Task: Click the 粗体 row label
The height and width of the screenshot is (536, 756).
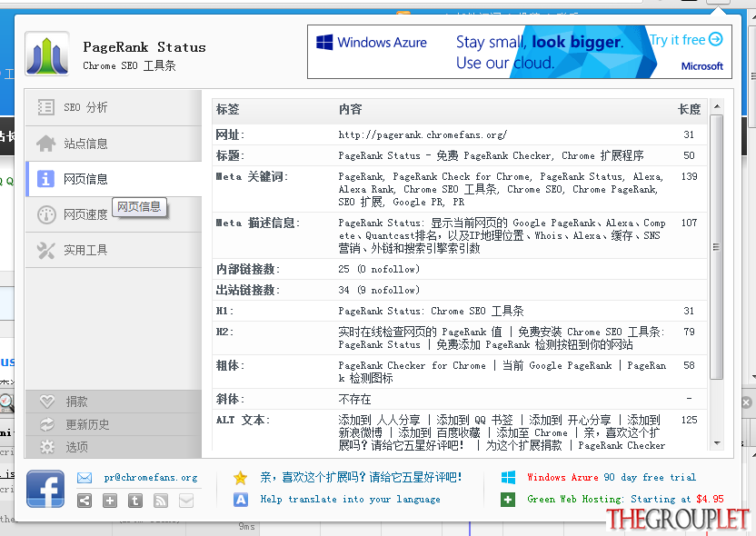Action: click(x=230, y=365)
